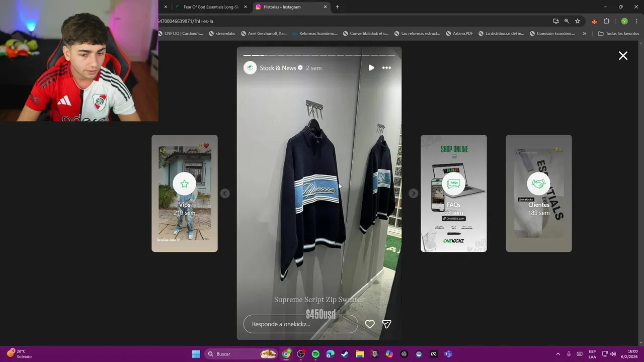Switch the ESP LAA input language
Viewport: 644px width, 362px height.
pos(592,354)
